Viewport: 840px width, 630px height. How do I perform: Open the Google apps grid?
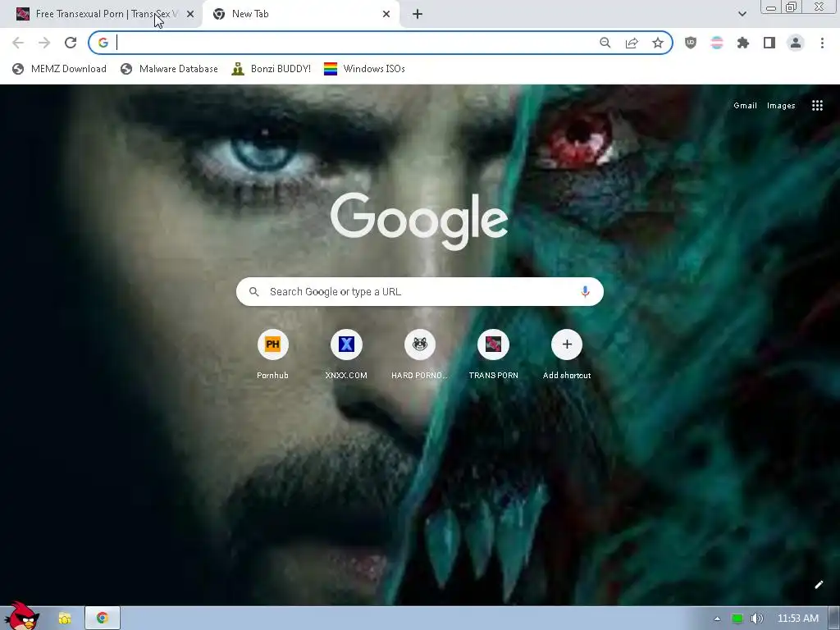817,106
